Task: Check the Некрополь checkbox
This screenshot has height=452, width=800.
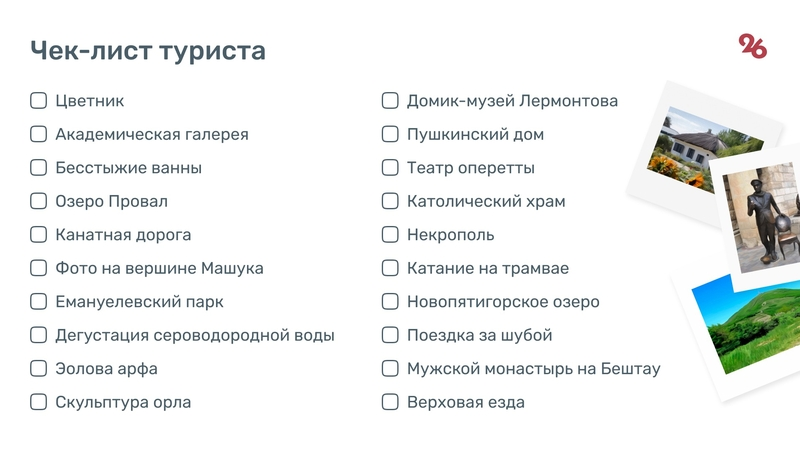Action: pos(391,235)
